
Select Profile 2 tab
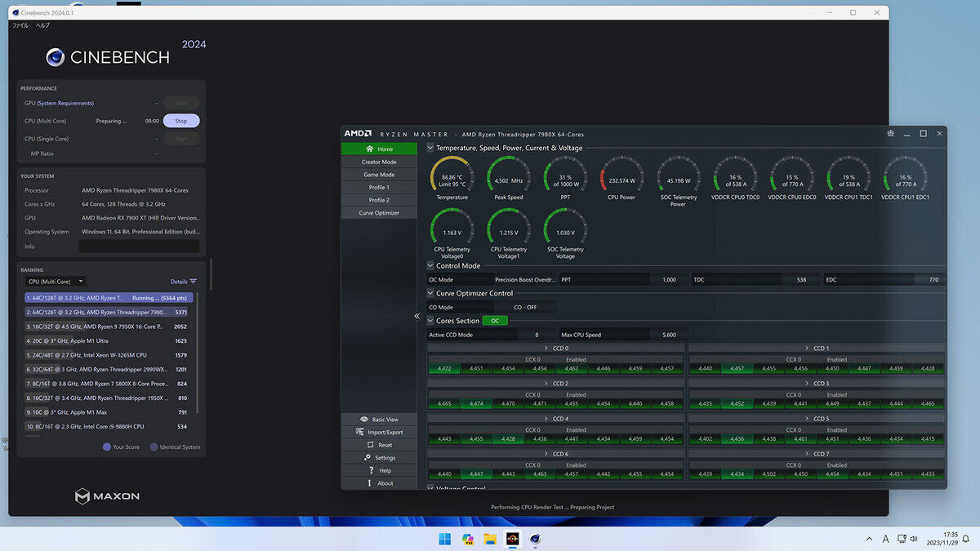click(x=379, y=200)
